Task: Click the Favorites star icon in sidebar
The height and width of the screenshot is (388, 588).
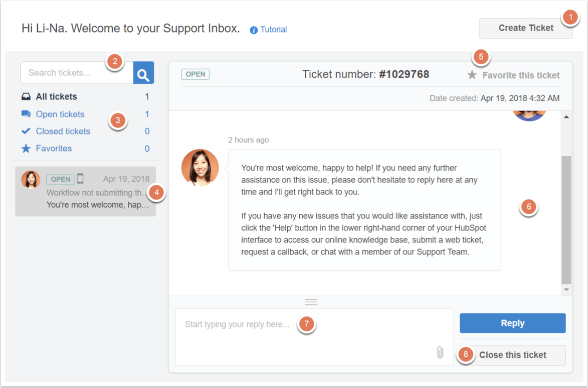Action: pos(26,148)
